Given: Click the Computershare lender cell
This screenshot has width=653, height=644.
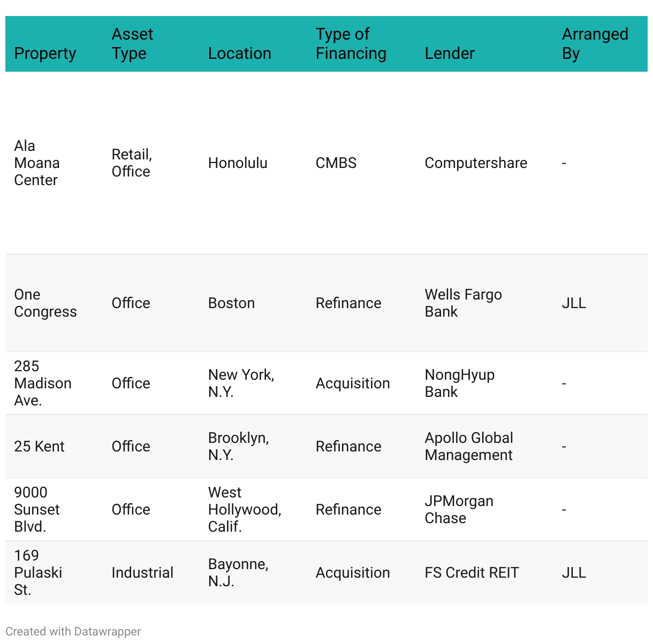Looking at the screenshot, I should pos(475,163).
